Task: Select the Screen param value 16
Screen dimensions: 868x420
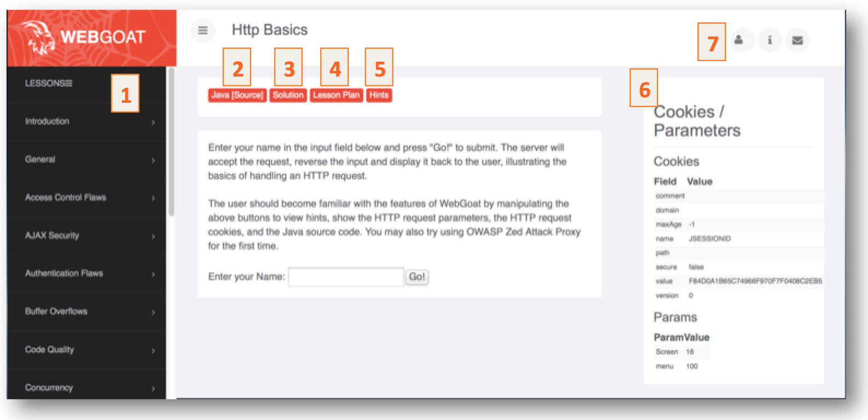Action: [x=690, y=352]
